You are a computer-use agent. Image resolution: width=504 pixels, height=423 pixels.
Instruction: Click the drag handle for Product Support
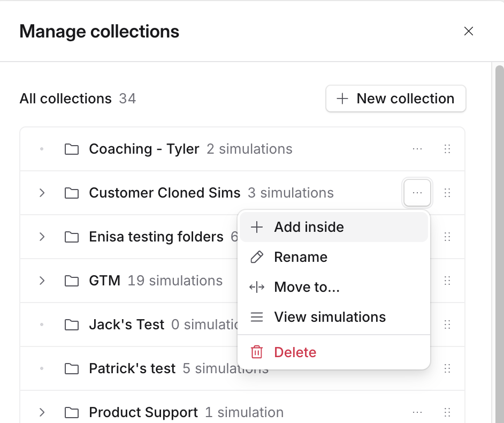tap(447, 412)
